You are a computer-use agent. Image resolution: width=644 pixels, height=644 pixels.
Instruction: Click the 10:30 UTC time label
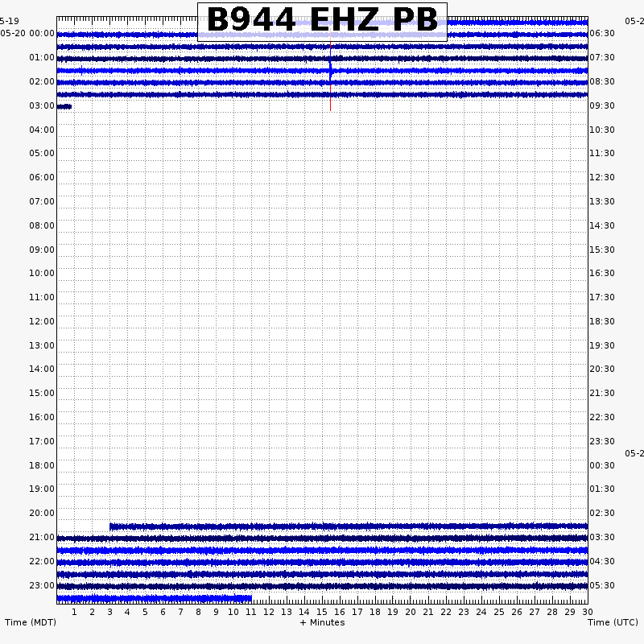pos(602,130)
